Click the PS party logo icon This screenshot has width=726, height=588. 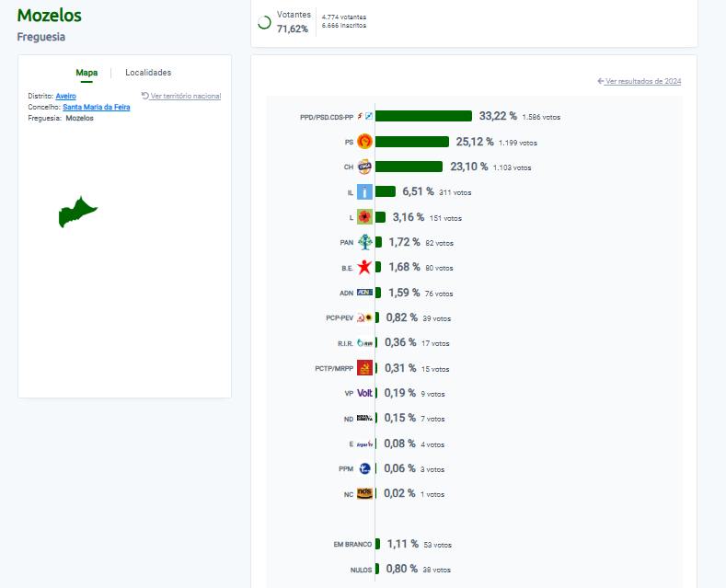pyautogui.click(x=365, y=142)
